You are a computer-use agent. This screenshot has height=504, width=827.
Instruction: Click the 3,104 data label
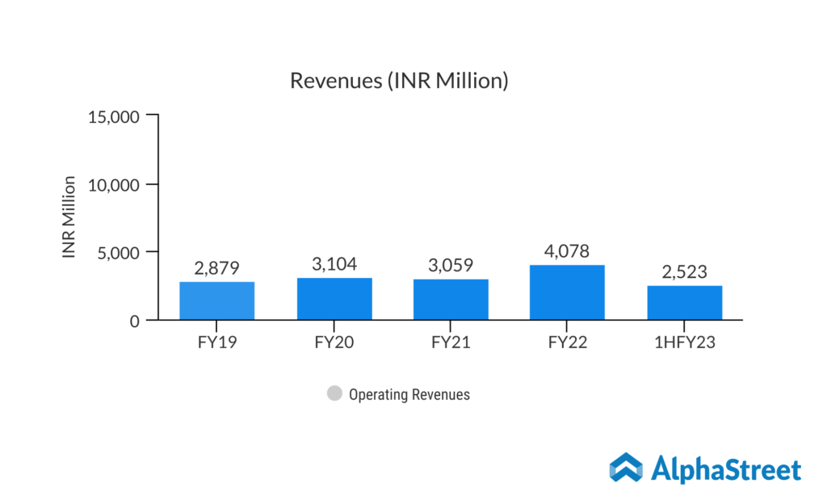click(x=334, y=264)
